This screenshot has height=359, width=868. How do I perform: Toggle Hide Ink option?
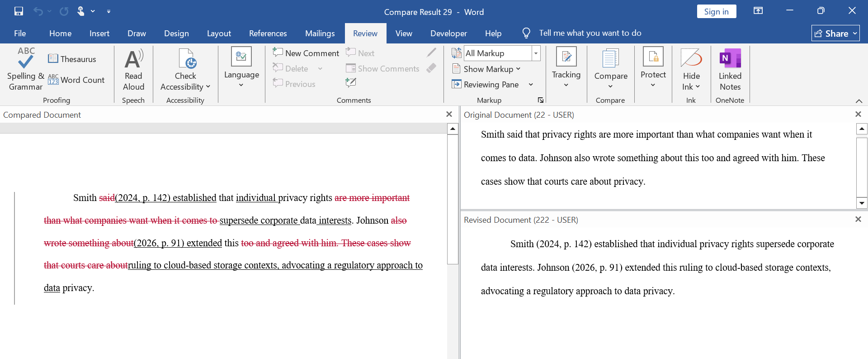tap(691, 69)
